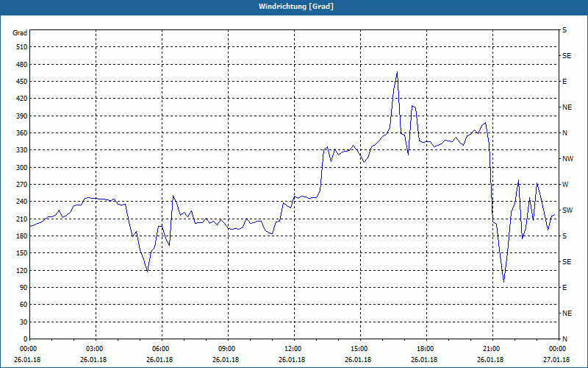Click the NE compass label level with 390

pos(567,107)
